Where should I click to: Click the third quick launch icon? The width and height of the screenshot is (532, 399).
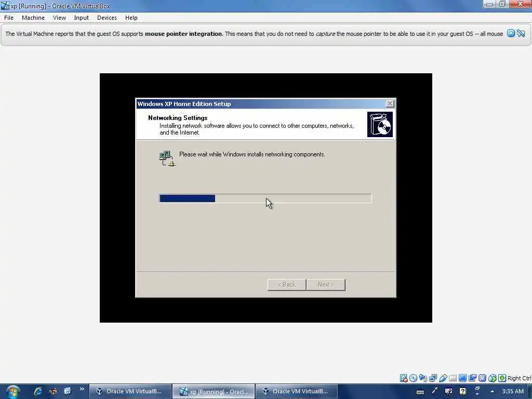pos(68,391)
